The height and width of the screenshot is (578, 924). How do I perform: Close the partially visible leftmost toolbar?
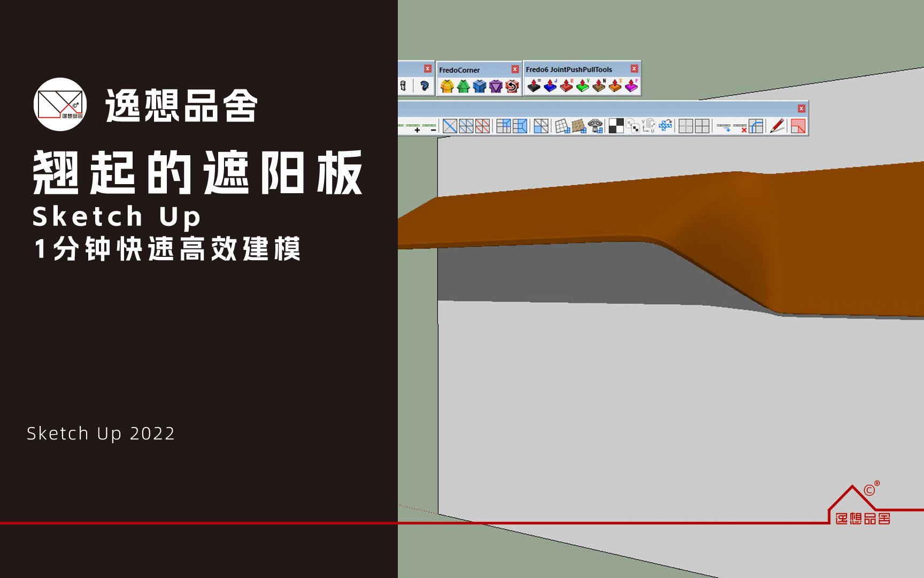coord(427,69)
